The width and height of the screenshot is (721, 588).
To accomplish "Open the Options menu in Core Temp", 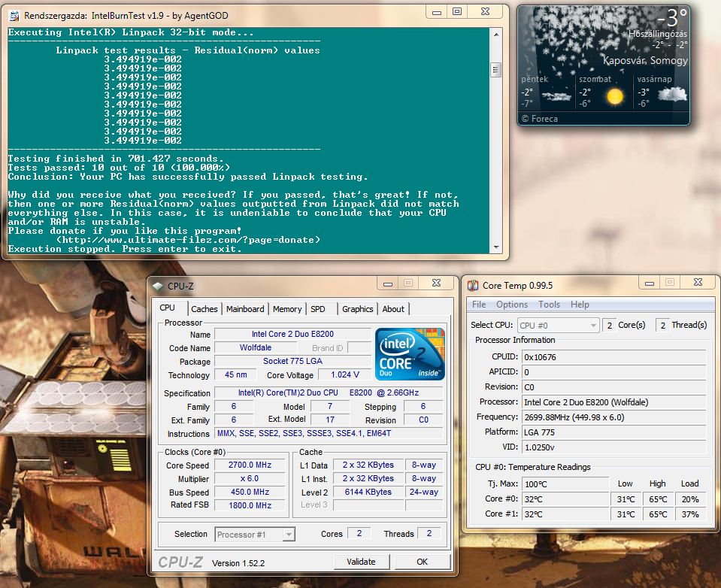I will pyautogui.click(x=512, y=305).
